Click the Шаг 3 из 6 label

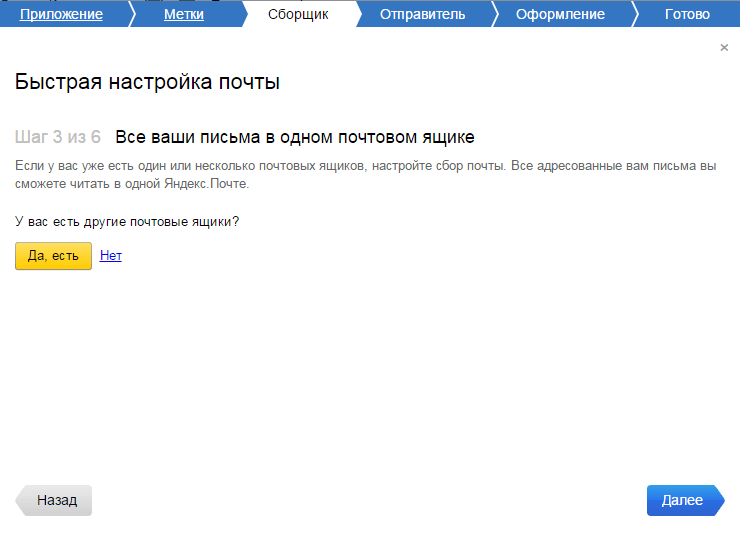58,136
